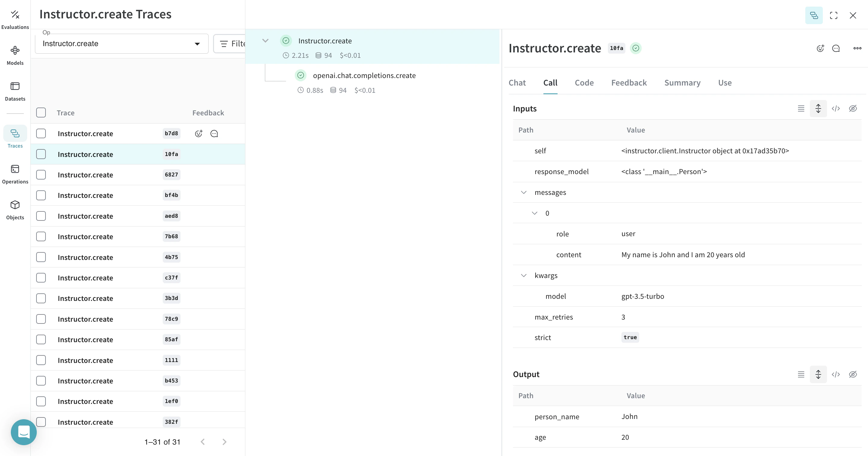Screen dimensions: 868x456
Task: Open the Operations section in the sidebar
Action: pyautogui.click(x=15, y=173)
